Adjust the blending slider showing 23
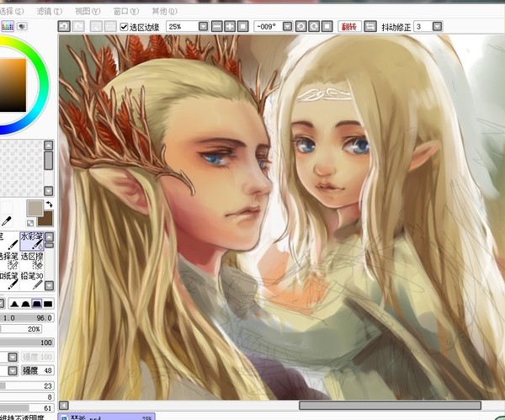This screenshot has width=505, height=420. coord(27,385)
